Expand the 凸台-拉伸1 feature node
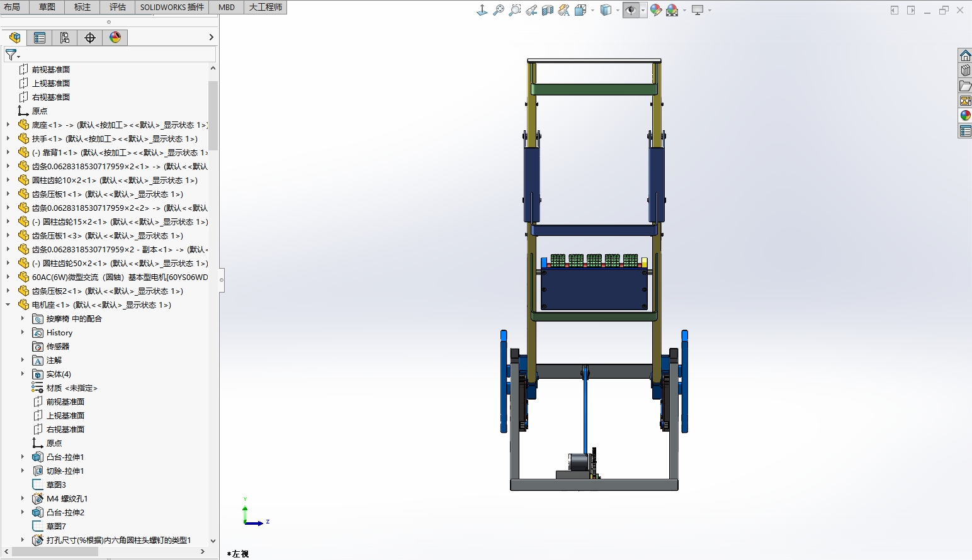 click(x=23, y=457)
